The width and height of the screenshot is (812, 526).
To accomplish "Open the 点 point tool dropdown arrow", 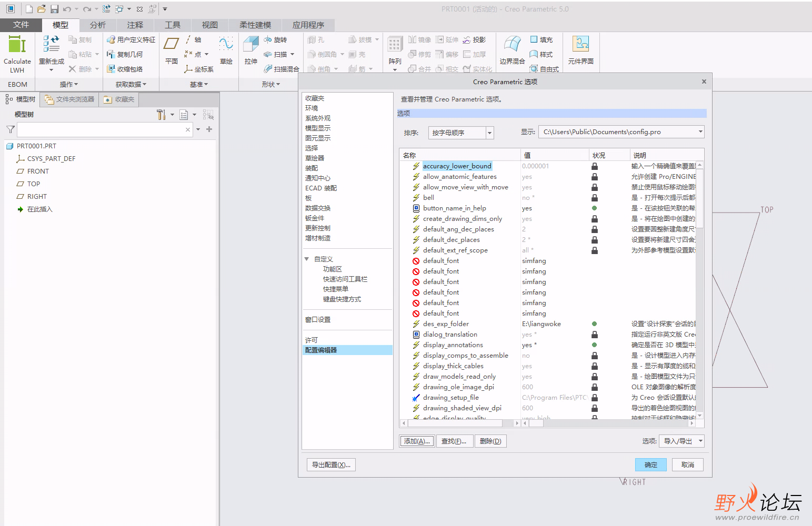I will tap(207, 54).
